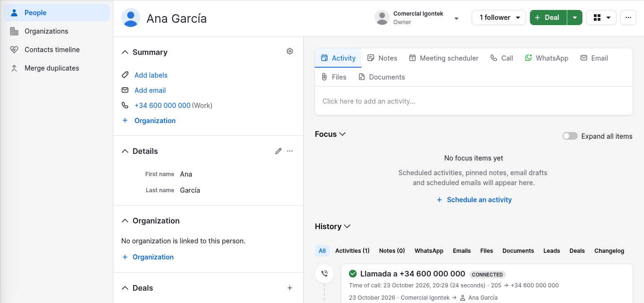Click the Llamada a +34 600 000 000 title

click(x=413, y=274)
